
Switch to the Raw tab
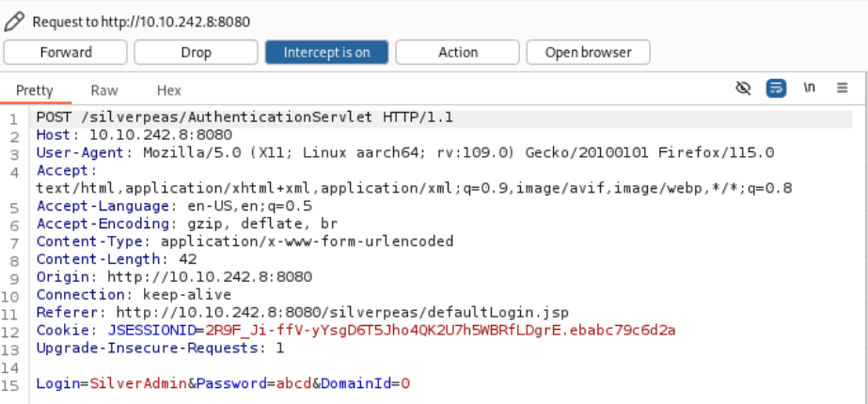point(104,90)
